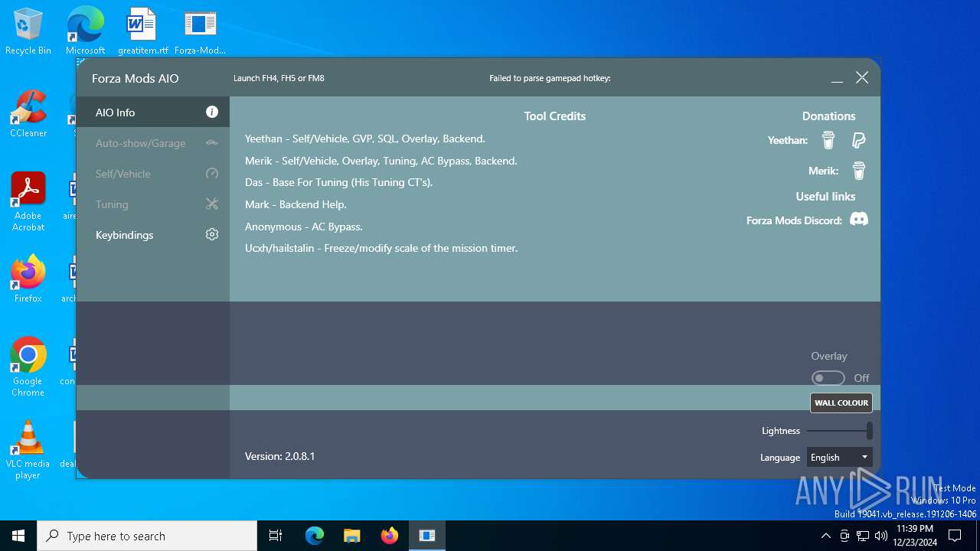
Task: Open the network icon in the tray
Action: click(x=863, y=536)
